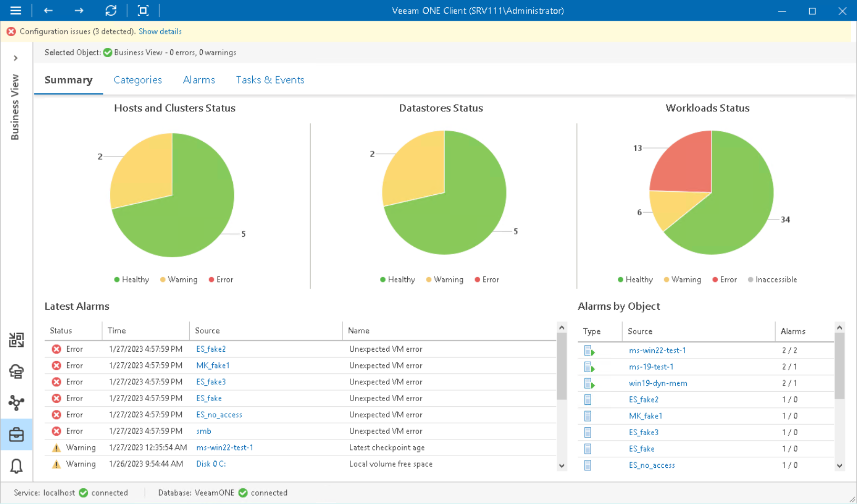The image size is (857, 504).
Task: Select the Business View briefcase sidebar icon
Action: 16,435
